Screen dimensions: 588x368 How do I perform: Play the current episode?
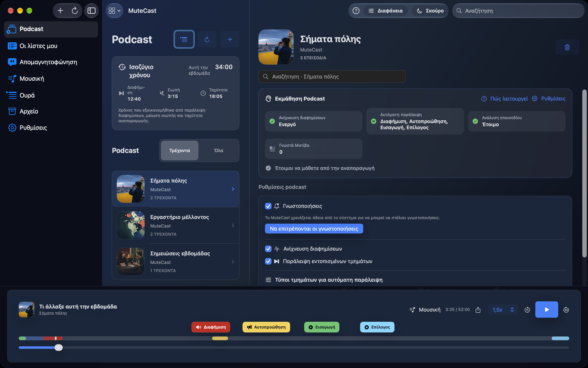pos(546,310)
